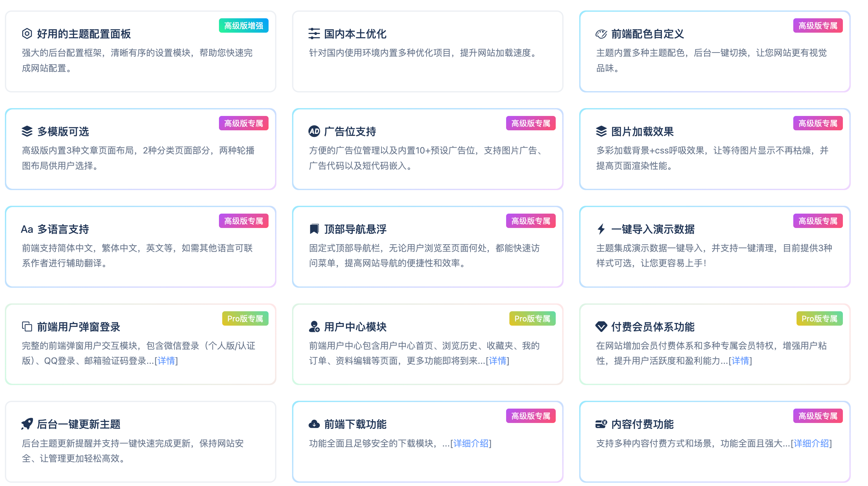This screenshot has width=868, height=486.
Task: Open 详细介绍 link in 内容付费功能 card
Action: pos(811,444)
